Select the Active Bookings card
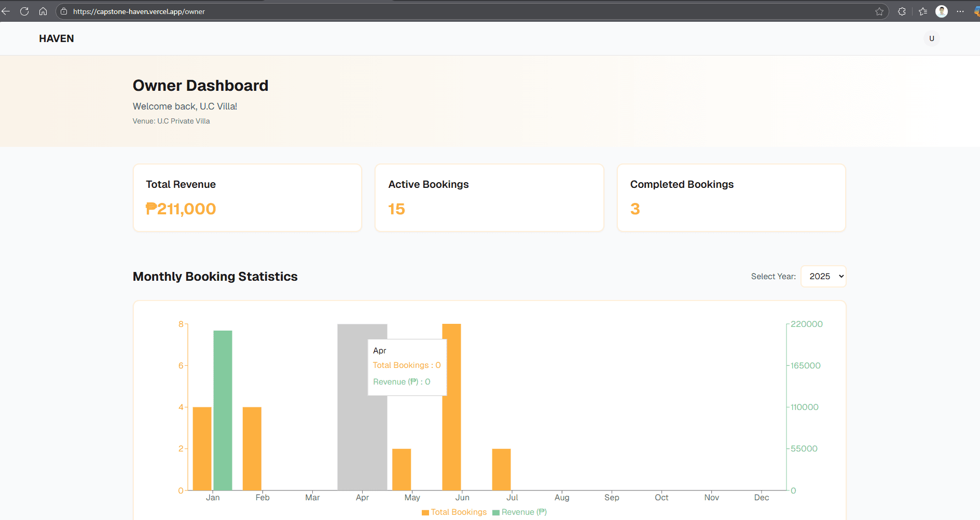The height and width of the screenshot is (520, 980). pyautogui.click(x=489, y=198)
